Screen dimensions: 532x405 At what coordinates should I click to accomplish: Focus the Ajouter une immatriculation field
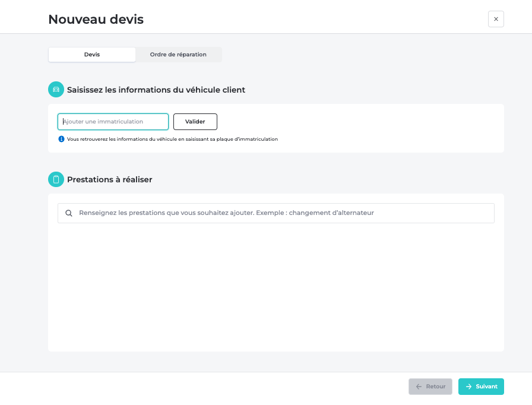[113, 122]
